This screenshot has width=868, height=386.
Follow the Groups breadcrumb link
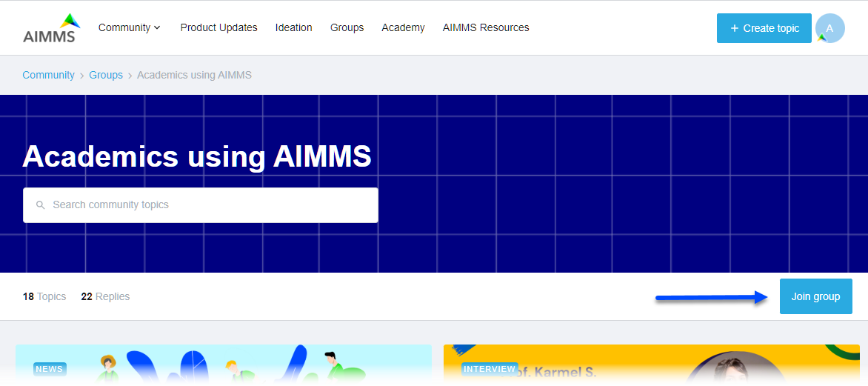106,75
